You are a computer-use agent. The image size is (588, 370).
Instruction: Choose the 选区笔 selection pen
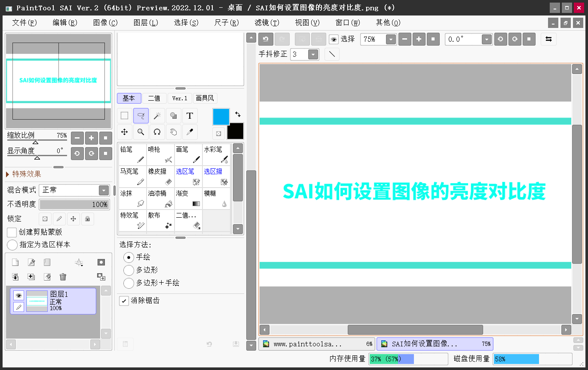pyautogui.click(x=188, y=177)
